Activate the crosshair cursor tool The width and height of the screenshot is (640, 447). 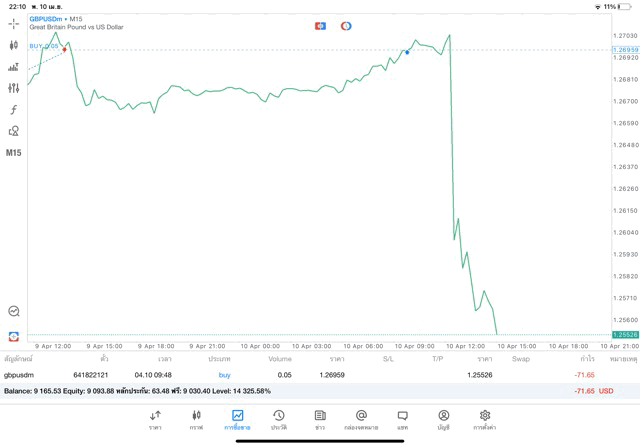[x=14, y=23]
